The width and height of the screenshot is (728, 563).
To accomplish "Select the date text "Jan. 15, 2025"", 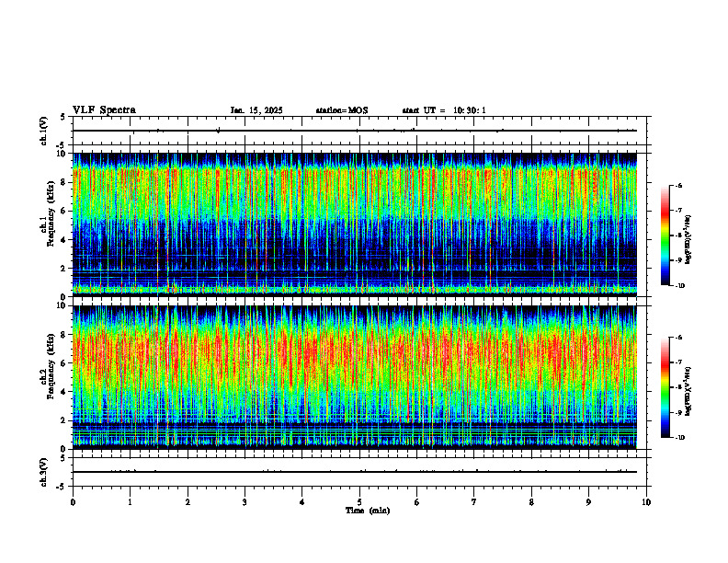I will point(256,110).
